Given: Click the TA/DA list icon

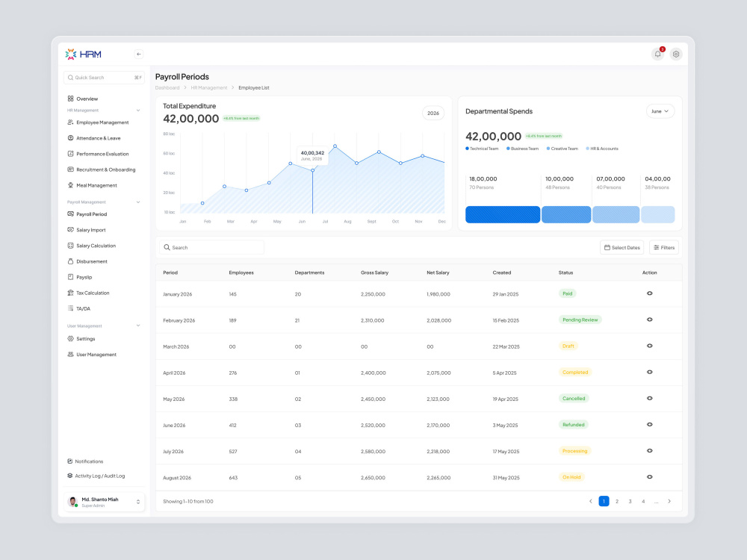Looking at the screenshot, I should tap(70, 308).
